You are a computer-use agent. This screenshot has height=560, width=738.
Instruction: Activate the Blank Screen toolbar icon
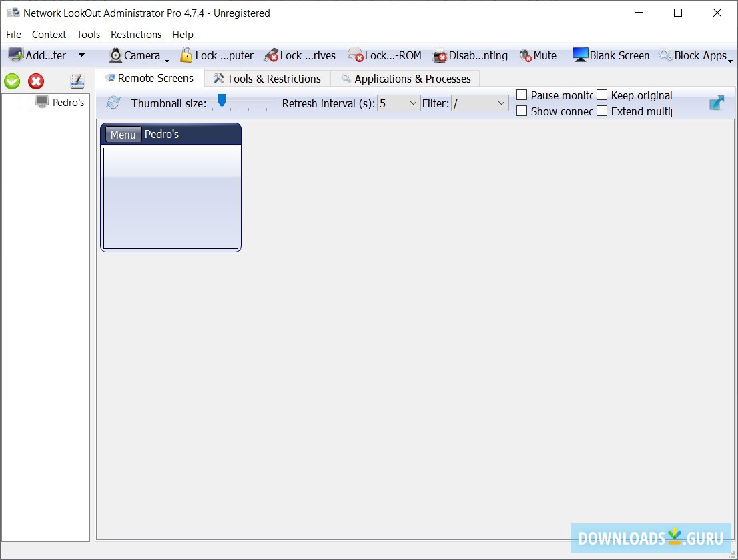(609, 55)
